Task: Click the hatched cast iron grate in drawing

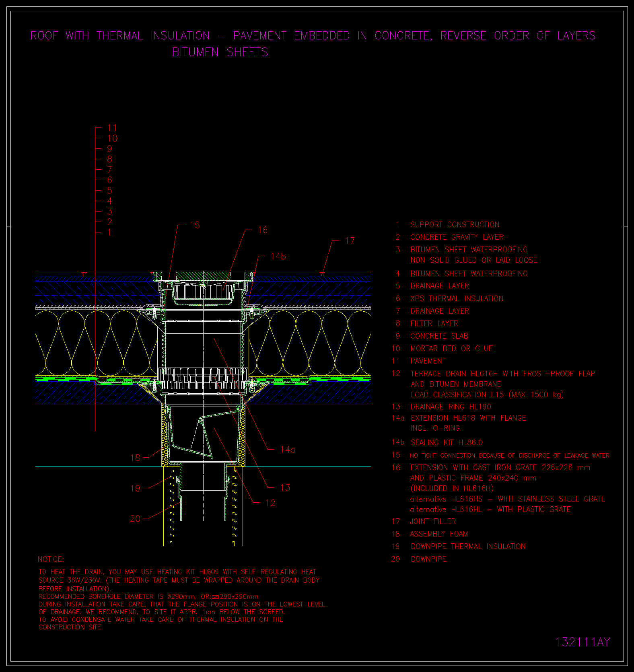Action: click(203, 276)
